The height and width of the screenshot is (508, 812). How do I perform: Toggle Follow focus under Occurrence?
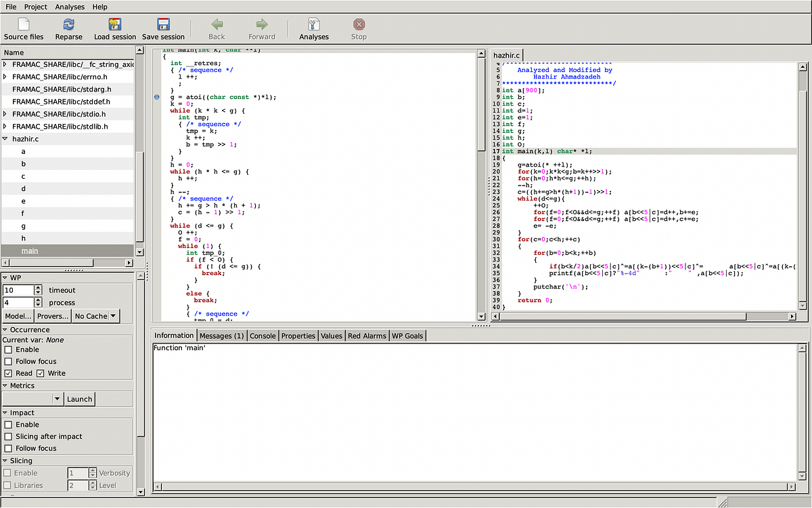coord(9,362)
